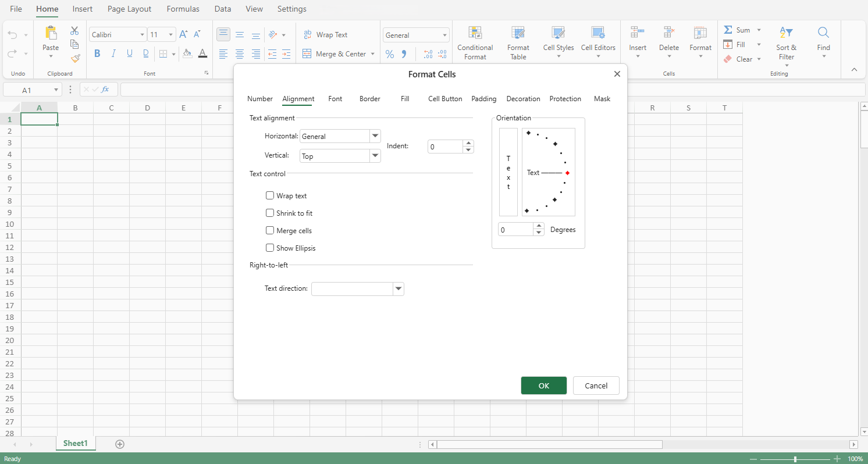This screenshot has width=868, height=464.
Task: Click the Sum button in Editing group
Action: [737, 30]
